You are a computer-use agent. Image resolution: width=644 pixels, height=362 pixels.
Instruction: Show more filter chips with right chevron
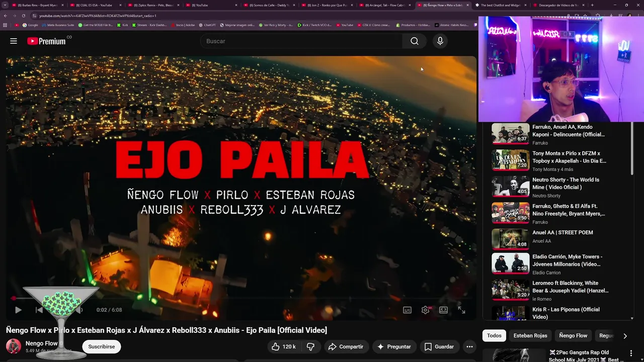625,335
